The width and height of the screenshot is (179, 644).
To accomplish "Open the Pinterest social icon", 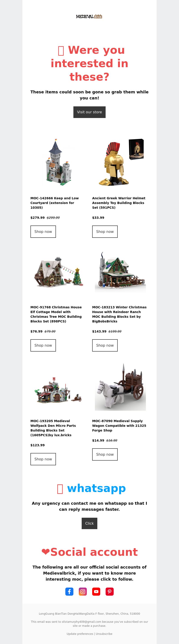I will (x=110, y=592).
